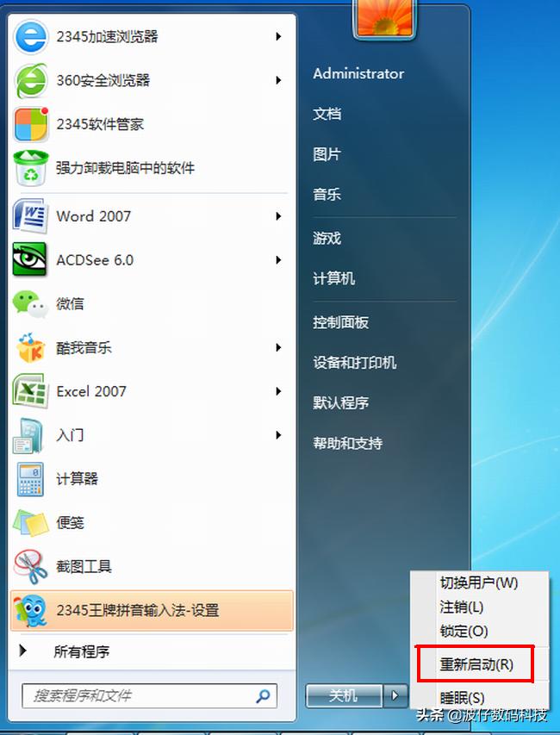Image resolution: width=560 pixels, height=735 pixels.
Task: Expand 360安全浏览器 jump list arrow
Action: (278, 80)
